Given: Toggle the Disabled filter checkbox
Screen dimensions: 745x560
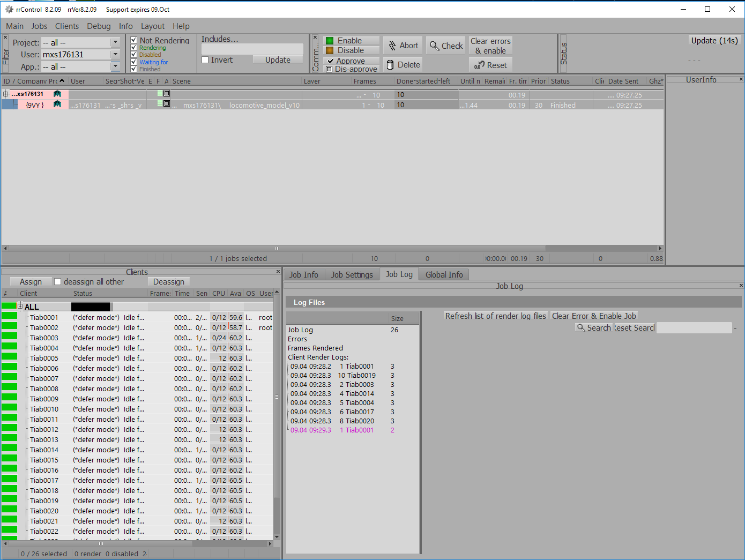Looking at the screenshot, I should pos(134,55).
